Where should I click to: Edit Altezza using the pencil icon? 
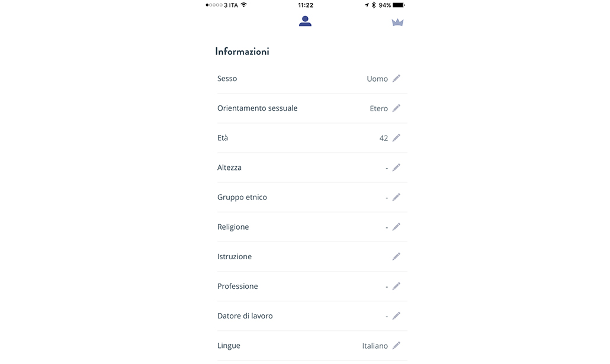tap(396, 167)
